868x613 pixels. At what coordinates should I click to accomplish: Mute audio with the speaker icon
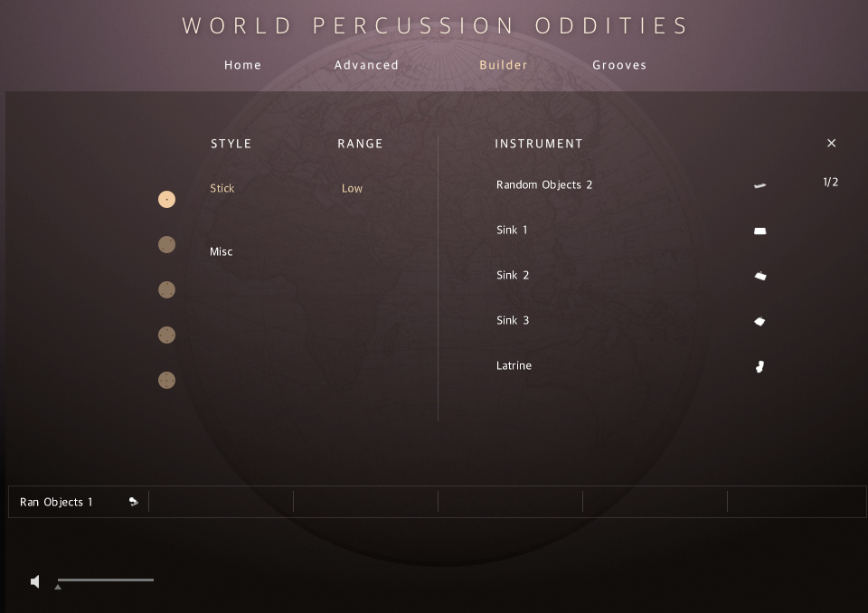(x=35, y=581)
